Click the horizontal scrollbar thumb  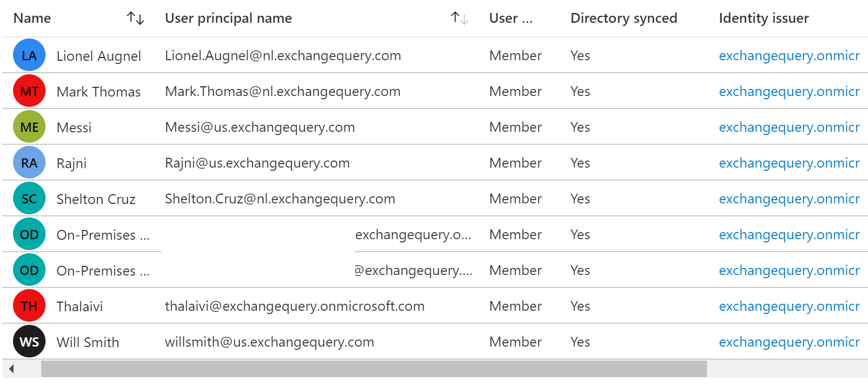click(x=374, y=369)
